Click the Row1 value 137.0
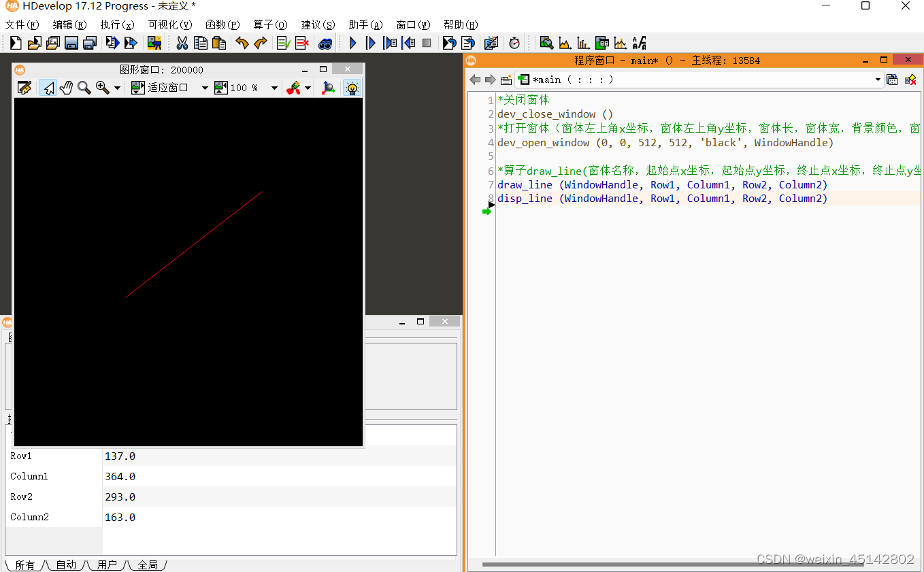The image size is (924, 572). [x=120, y=456]
